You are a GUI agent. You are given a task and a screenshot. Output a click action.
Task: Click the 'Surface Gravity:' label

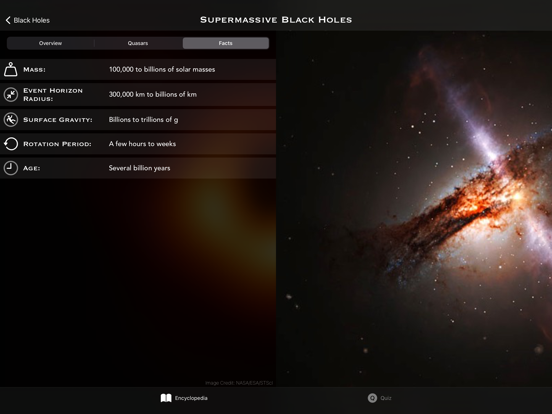pos(58,120)
